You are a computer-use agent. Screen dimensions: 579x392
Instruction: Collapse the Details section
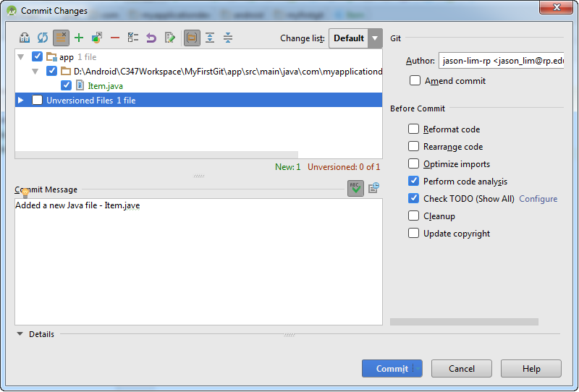(x=20, y=334)
